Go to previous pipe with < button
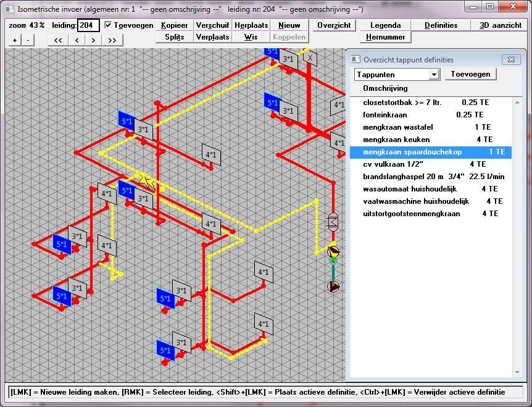Screen dimensions: 532x407 click(x=76, y=40)
